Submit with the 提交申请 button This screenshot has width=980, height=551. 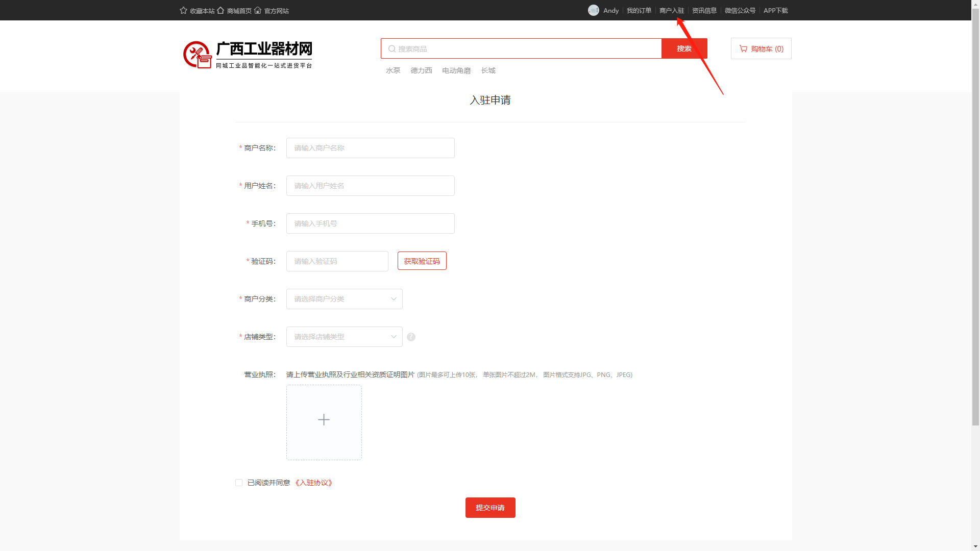[490, 508]
